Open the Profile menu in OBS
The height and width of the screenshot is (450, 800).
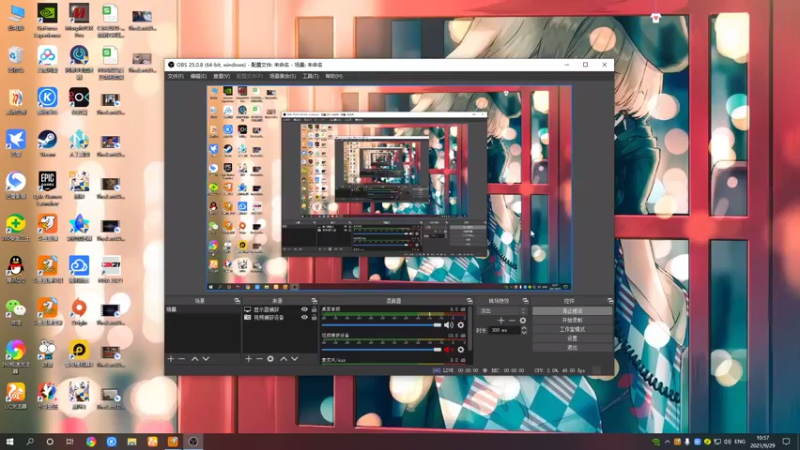coord(249,76)
